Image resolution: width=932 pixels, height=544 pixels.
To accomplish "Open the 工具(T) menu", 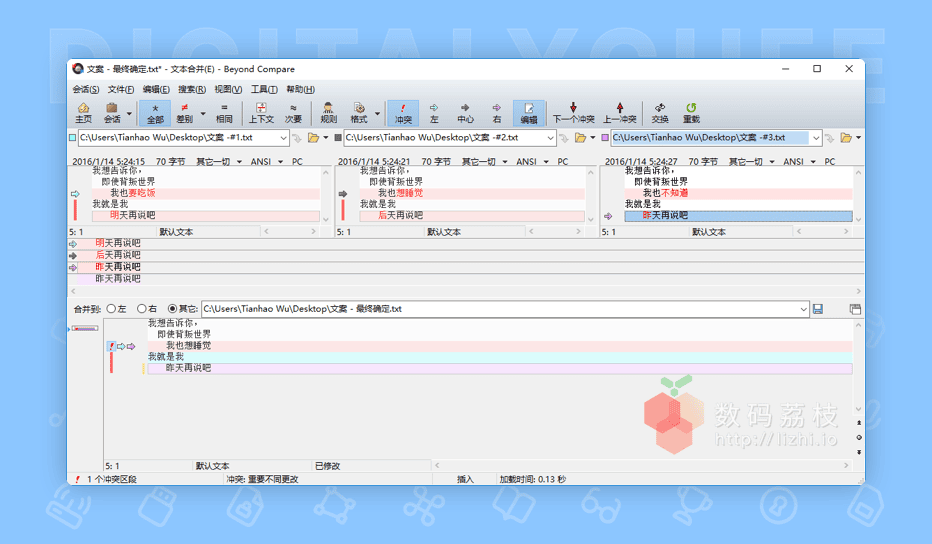I will [x=264, y=89].
